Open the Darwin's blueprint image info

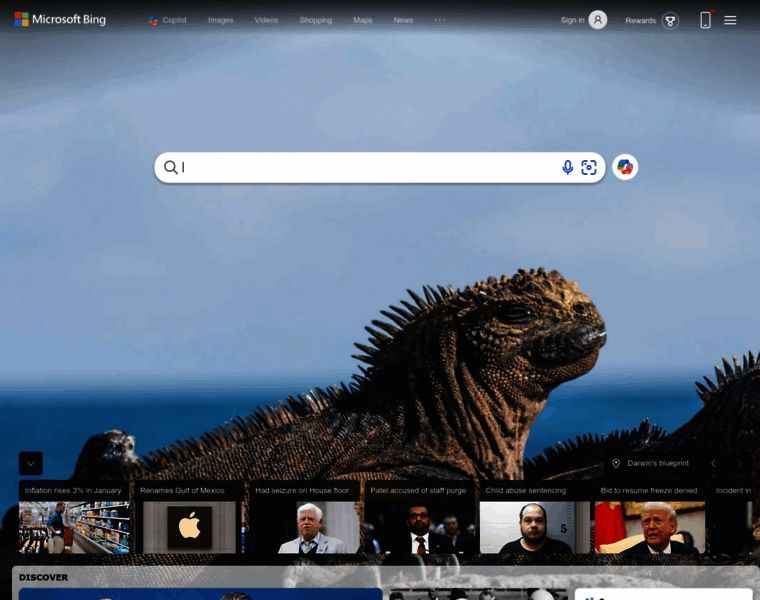(658, 463)
